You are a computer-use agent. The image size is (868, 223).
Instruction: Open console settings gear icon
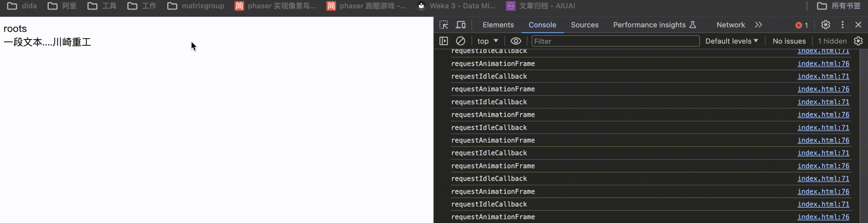pos(858,41)
